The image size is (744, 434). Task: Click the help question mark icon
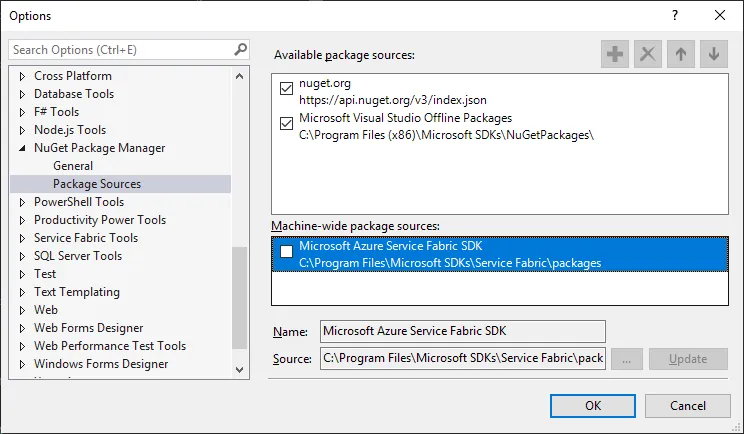pos(675,15)
